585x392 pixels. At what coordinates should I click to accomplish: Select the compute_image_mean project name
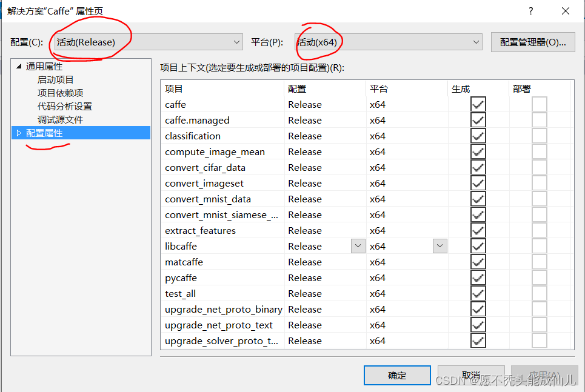click(x=215, y=152)
